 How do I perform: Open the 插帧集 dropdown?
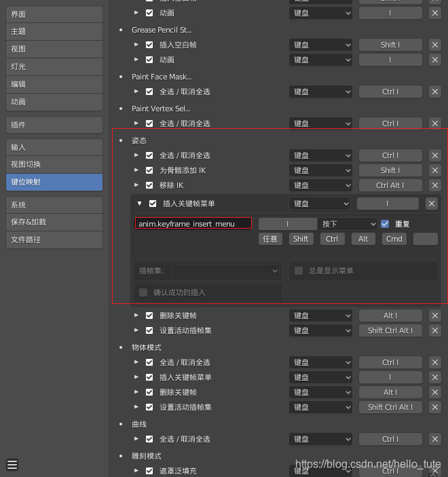225,271
